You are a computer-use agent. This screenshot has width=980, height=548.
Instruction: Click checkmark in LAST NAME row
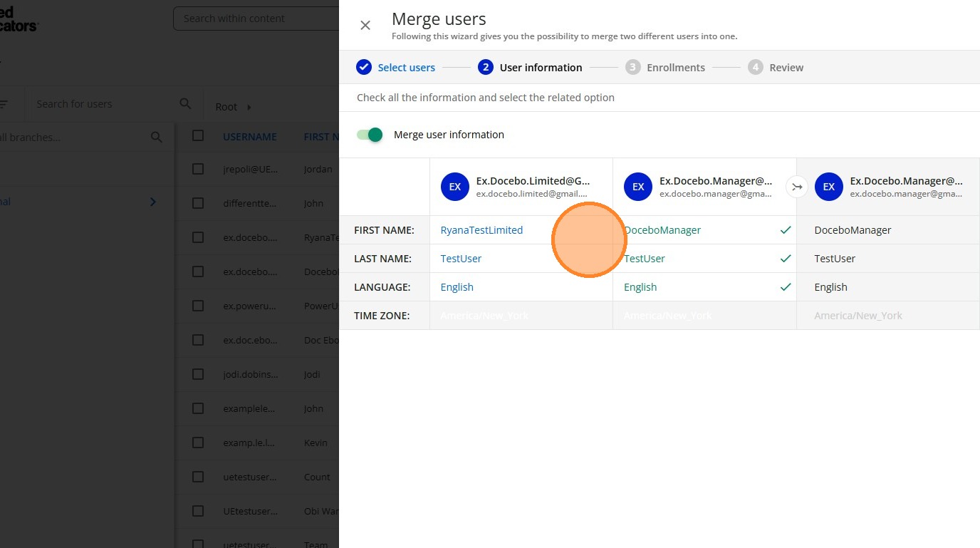(786, 259)
